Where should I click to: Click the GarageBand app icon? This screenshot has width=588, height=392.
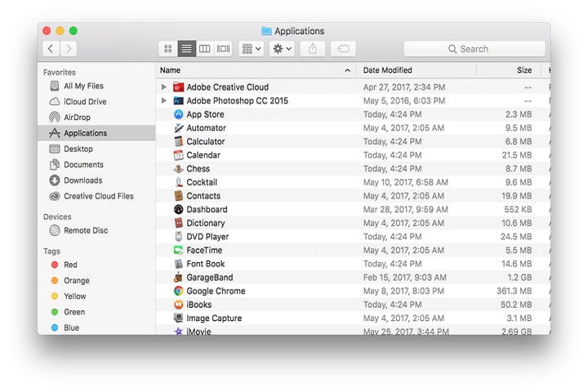pos(179,278)
